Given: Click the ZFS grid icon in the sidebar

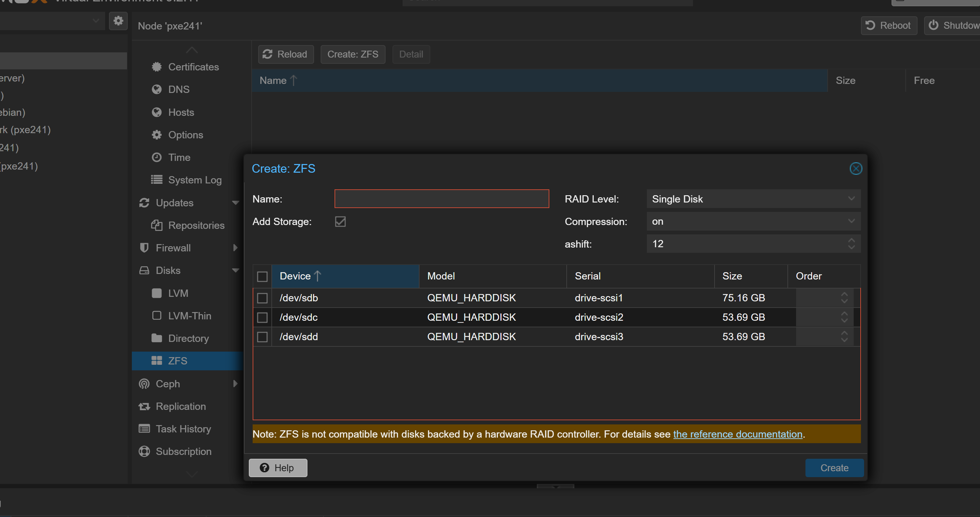Looking at the screenshot, I should click(x=157, y=361).
